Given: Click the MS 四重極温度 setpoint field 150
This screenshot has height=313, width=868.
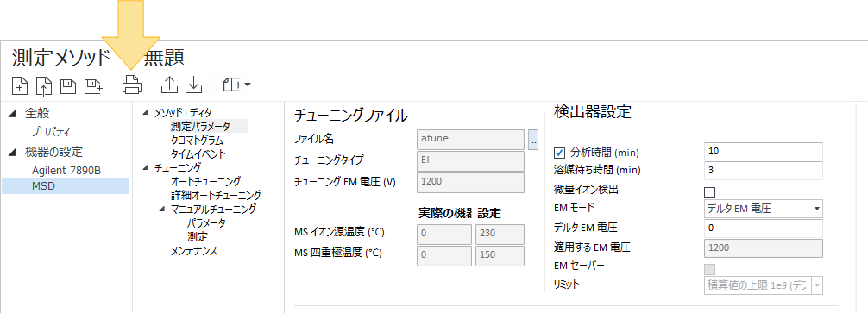Looking at the screenshot, I should click(x=500, y=256).
